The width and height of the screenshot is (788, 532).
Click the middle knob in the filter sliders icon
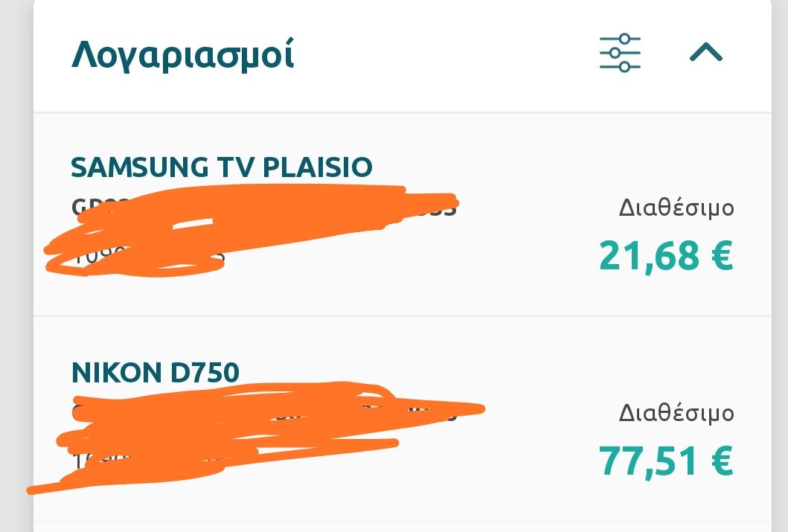[x=614, y=53]
